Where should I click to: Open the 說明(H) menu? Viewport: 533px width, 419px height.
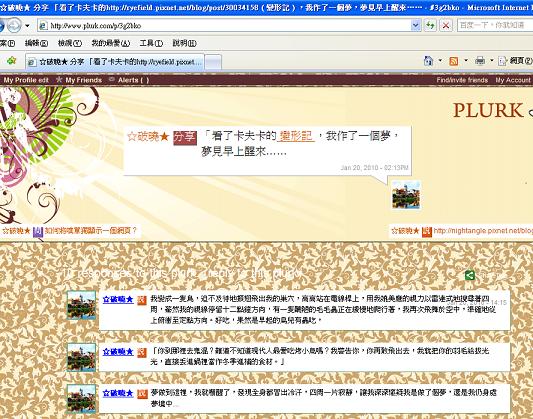coord(185,43)
